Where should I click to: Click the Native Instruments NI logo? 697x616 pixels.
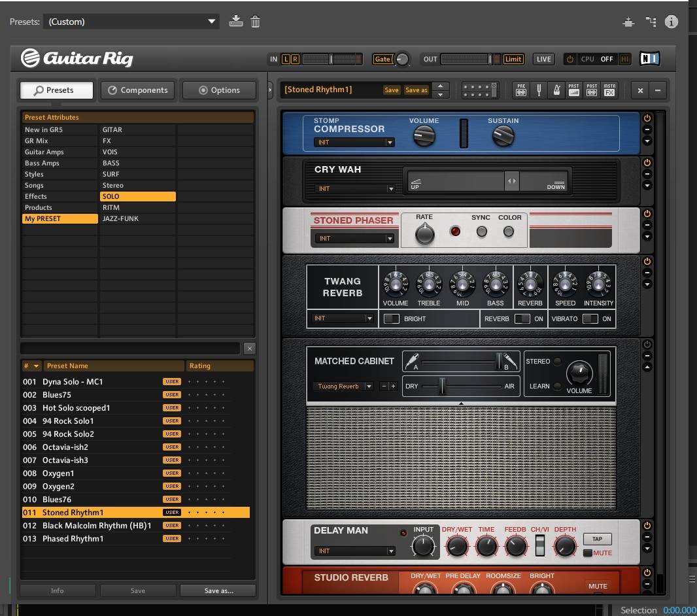(x=649, y=59)
